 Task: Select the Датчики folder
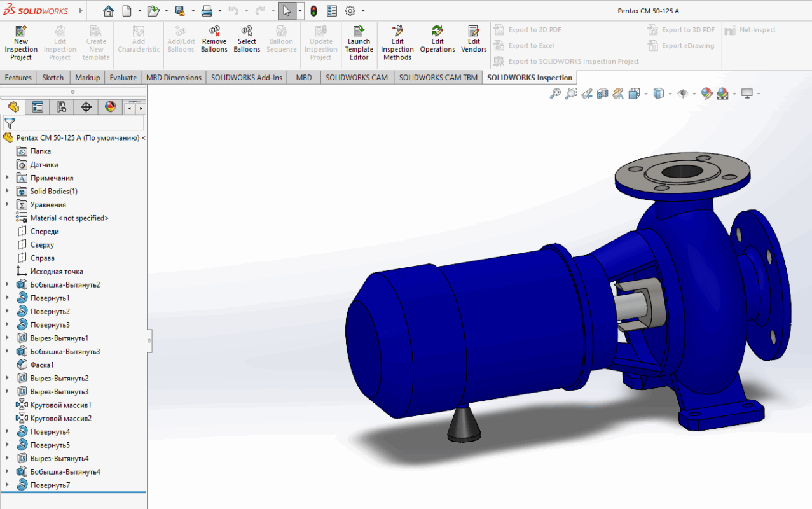[x=38, y=165]
